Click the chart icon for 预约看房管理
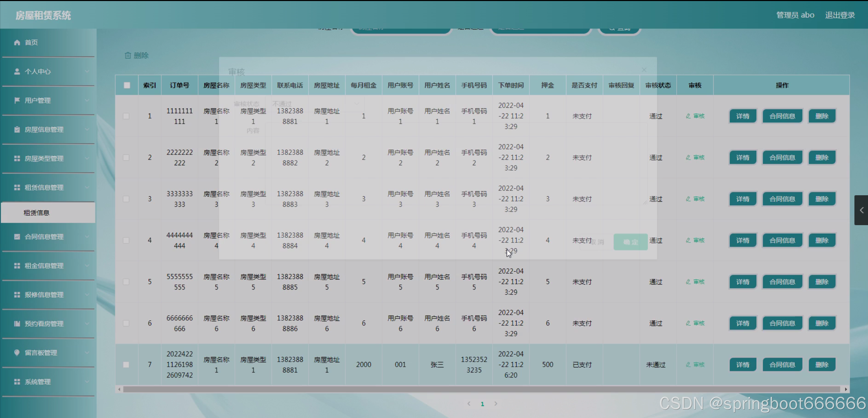The height and width of the screenshot is (418, 868). click(x=17, y=324)
